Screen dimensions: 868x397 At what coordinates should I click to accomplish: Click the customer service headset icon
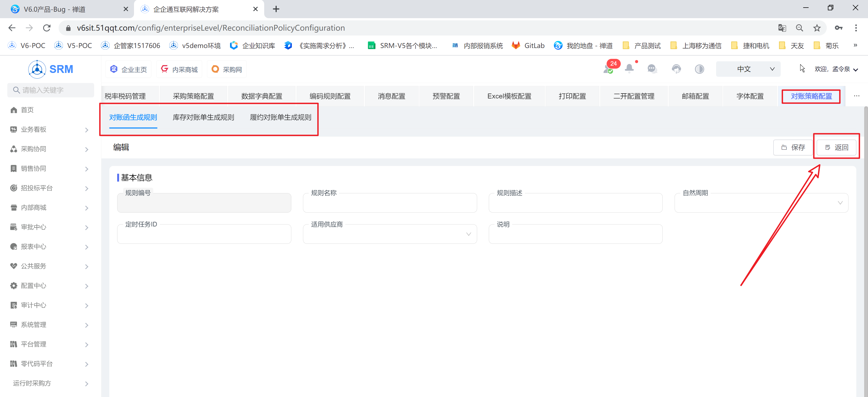676,69
